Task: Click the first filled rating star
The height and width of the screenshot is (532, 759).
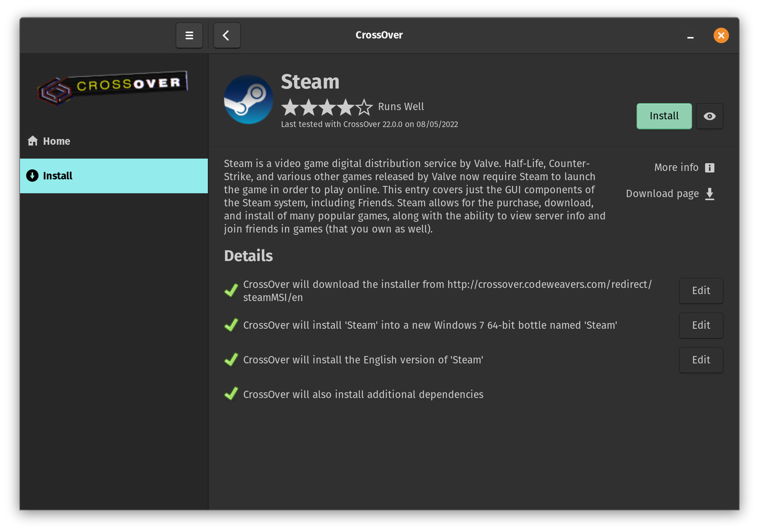Action: click(290, 107)
